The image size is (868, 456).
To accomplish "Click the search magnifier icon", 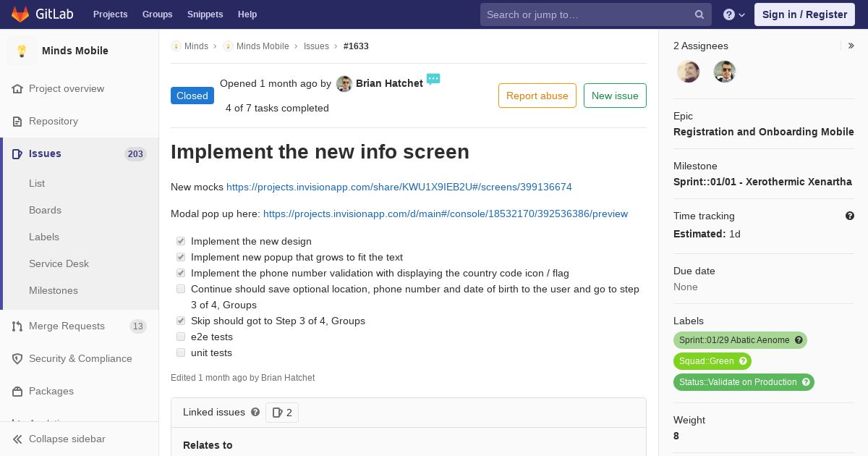I will 699,14.
